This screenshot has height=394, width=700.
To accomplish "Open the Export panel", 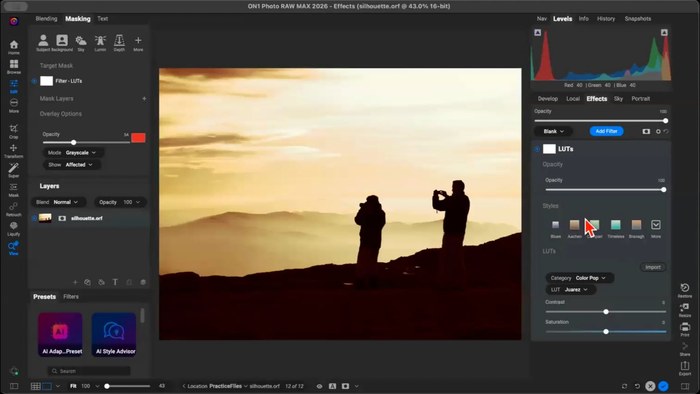I will click(x=685, y=369).
